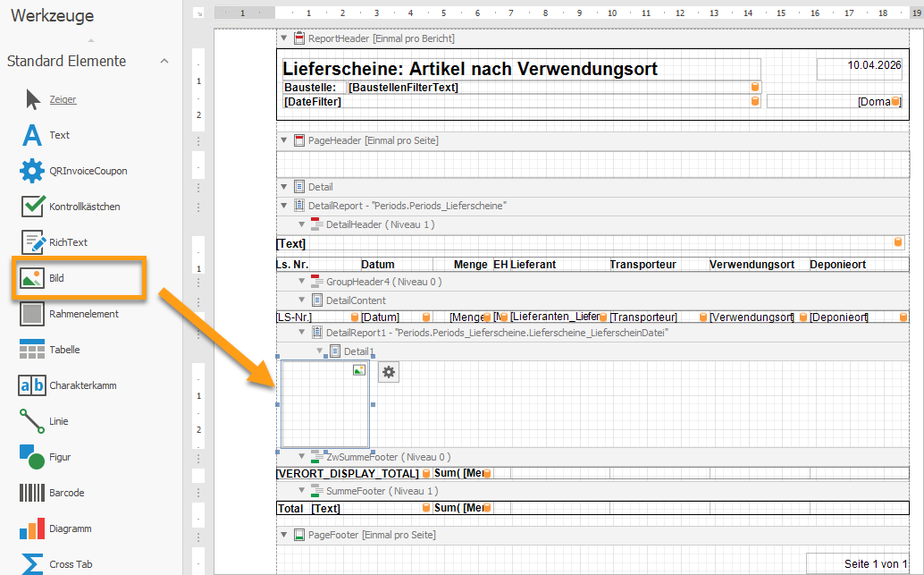
Task: Select the empty picture box in Detail1
Action: click(325, 404)
